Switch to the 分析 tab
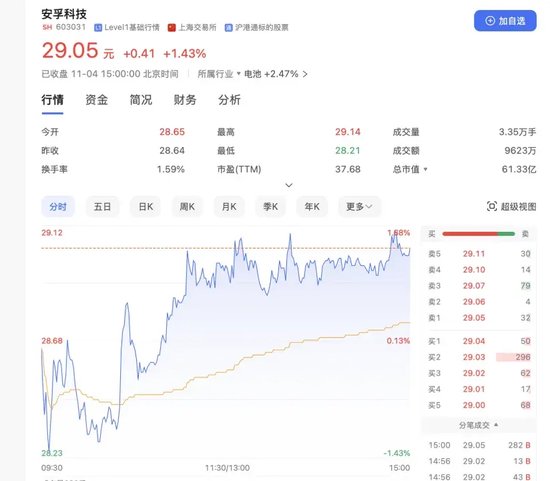The height and width of the screenshot is (481, 550). click(x=229, y=100)
